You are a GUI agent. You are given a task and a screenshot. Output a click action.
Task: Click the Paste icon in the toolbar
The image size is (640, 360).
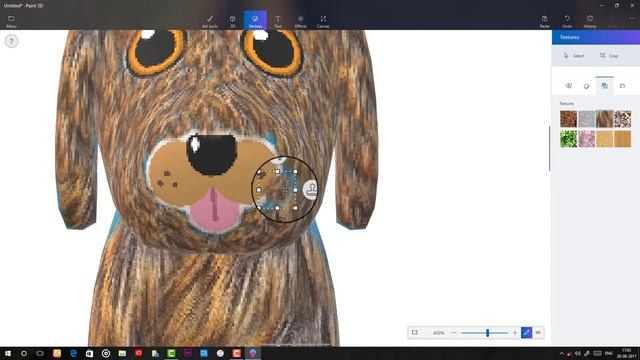(x=544, y=21)
